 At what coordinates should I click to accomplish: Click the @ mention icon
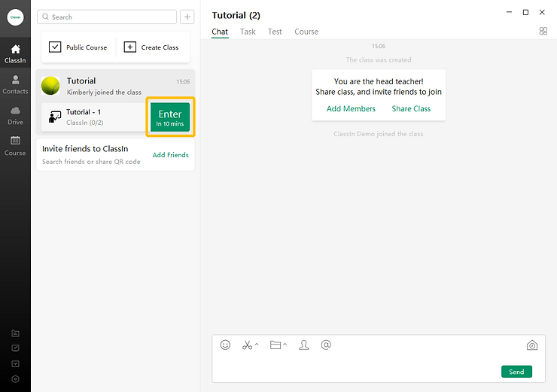326,345
